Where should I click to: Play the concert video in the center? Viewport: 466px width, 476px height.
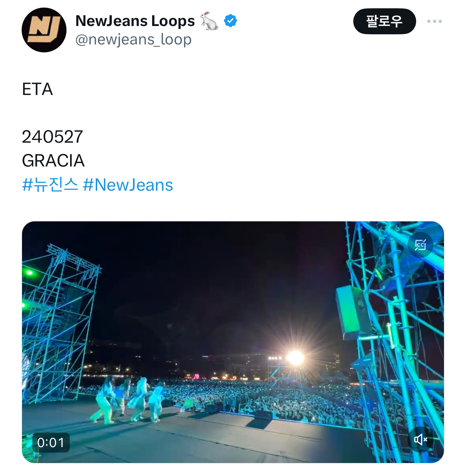(x=233, y=342)
